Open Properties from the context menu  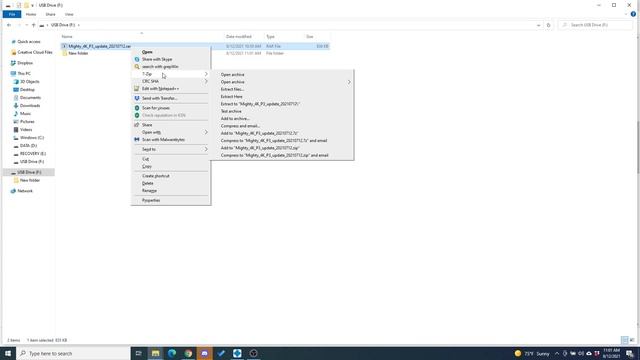[x=151, y=200]
